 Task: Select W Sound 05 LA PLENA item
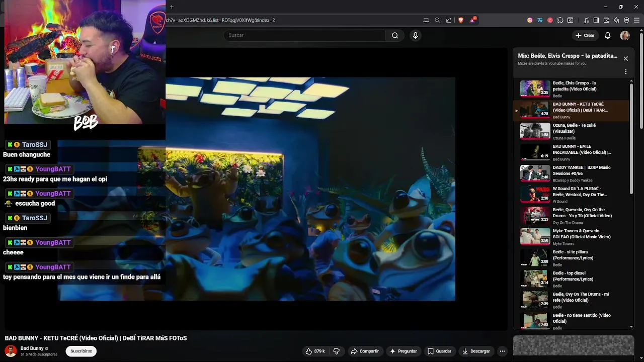click(572, 195)
